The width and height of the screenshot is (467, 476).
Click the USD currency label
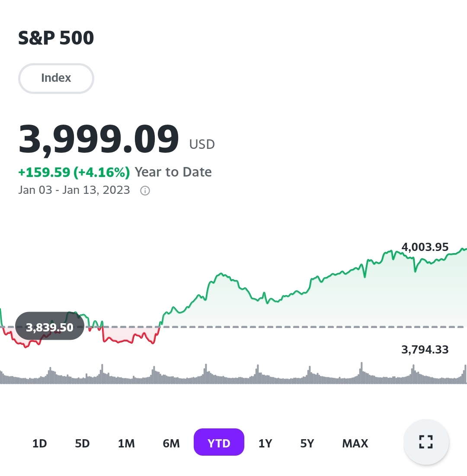(x=202, y=145)
